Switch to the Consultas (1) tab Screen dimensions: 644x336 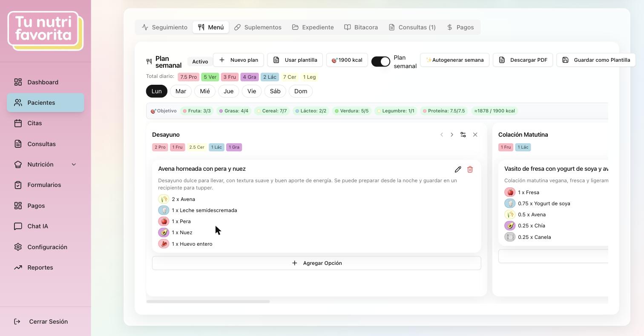[412, 27]
